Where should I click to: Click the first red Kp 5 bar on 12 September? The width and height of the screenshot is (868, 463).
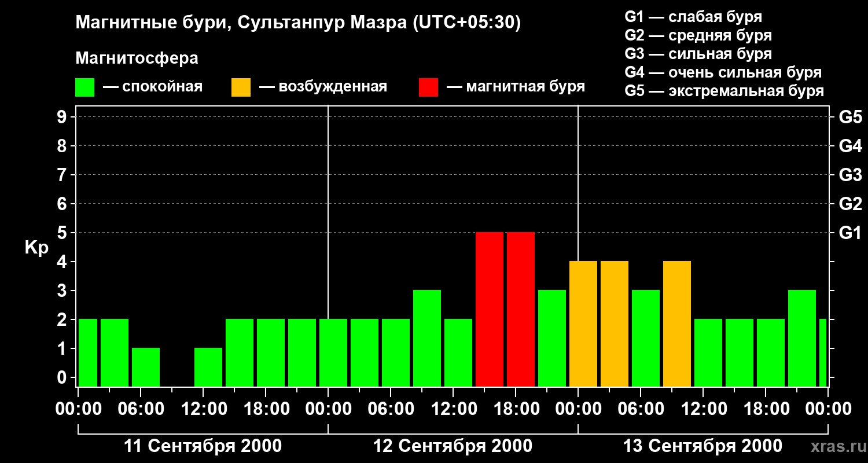pyautogui.click(x=490, y=309)
